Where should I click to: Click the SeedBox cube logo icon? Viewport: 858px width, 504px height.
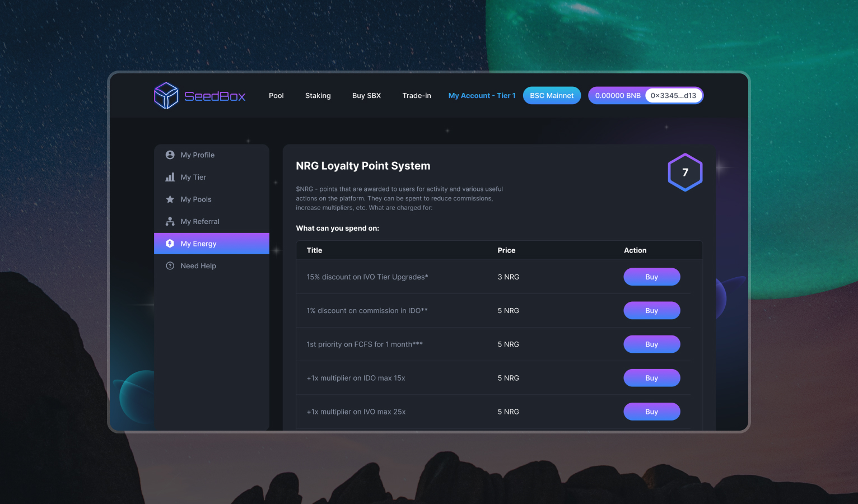[x=166, y=96]
